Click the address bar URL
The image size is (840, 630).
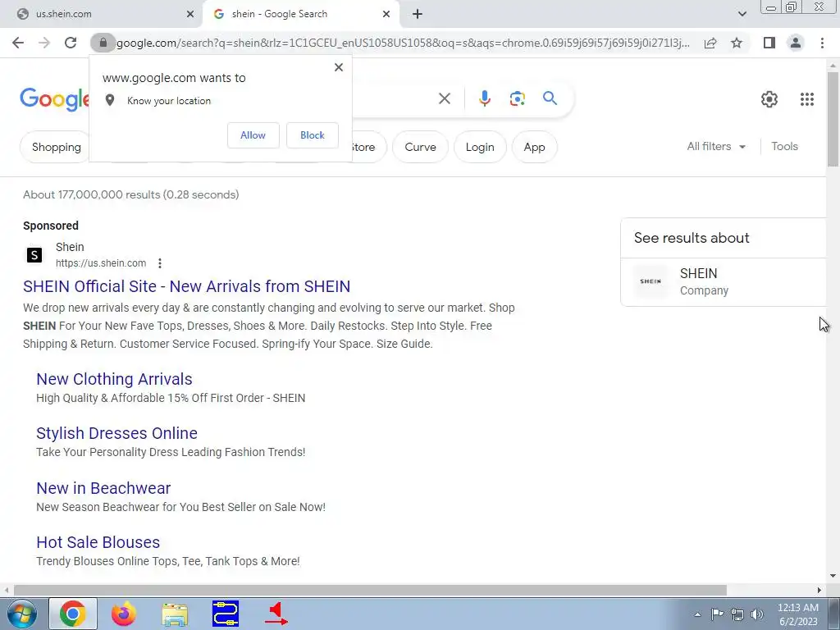(x=403, y=43)
